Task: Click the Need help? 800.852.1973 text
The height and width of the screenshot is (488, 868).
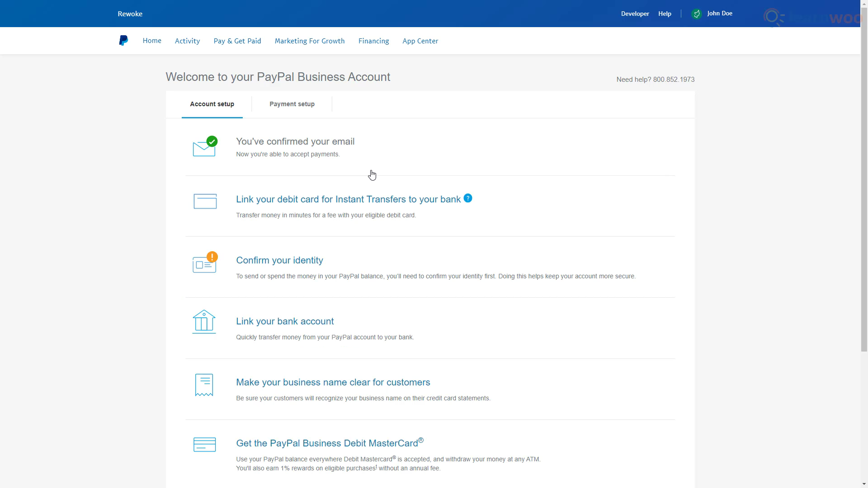Action: [x=656, y=80]
